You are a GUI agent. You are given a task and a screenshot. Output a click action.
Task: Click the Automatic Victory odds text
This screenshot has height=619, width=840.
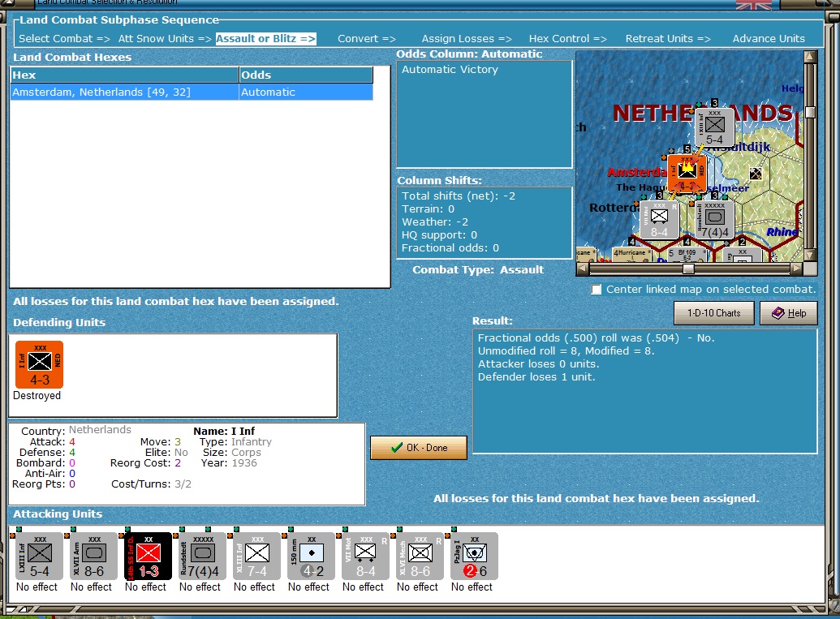(x=450, y=70)
